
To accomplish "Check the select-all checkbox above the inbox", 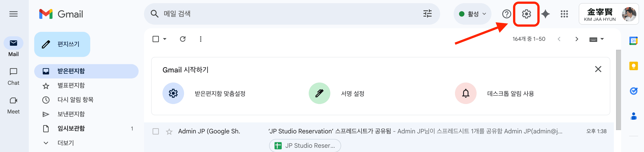I will [x=155, y=39].
